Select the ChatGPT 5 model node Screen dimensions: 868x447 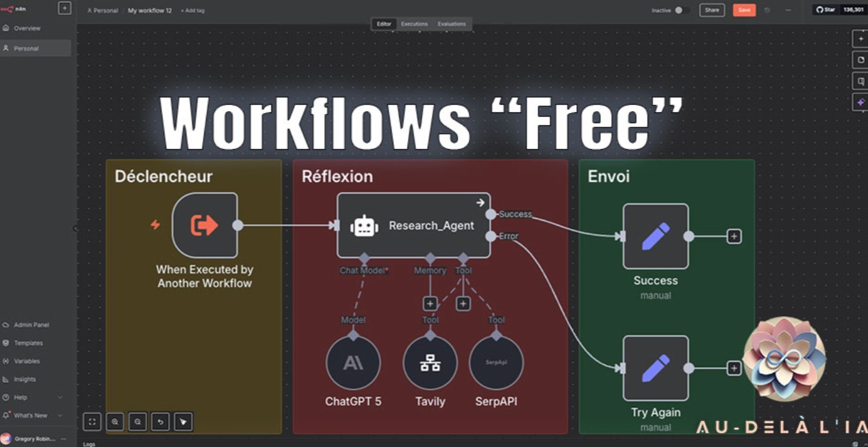[353, 363]
